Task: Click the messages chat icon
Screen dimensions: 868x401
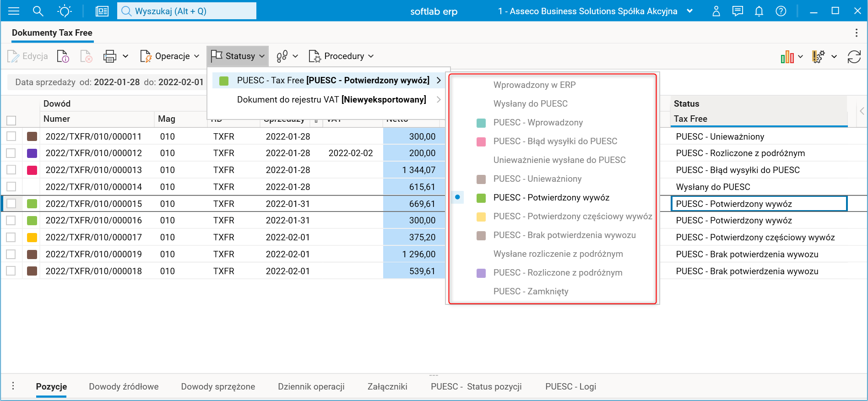Action: tap(738, 11)
